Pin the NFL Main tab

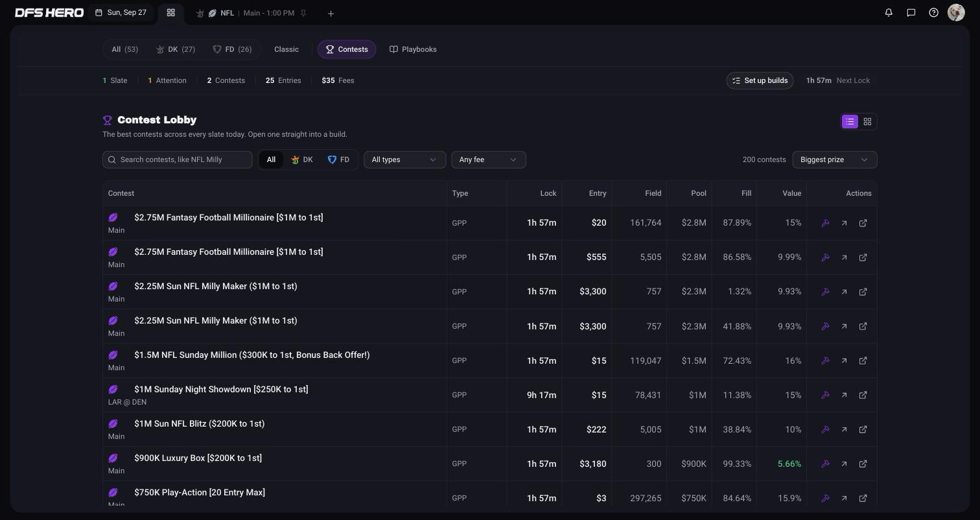(x=303, y=13)
